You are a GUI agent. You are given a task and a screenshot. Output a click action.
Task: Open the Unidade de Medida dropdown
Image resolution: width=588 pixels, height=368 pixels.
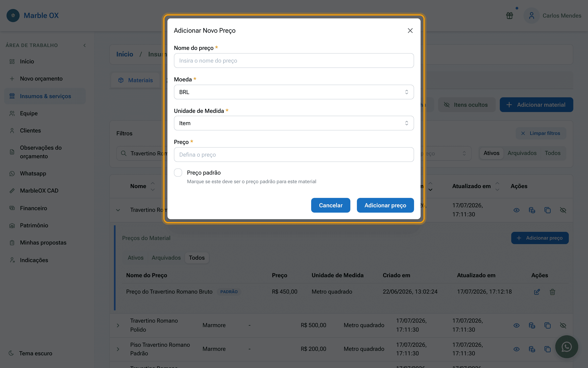[294, 123]
